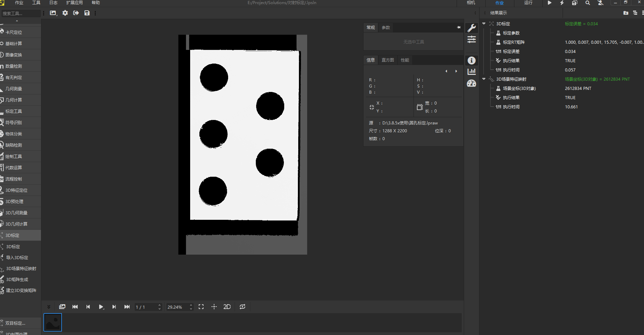Play the image sequence
The height and width of the screenshot is (335, 644).
pyautogui.click(x=101, y=307)
